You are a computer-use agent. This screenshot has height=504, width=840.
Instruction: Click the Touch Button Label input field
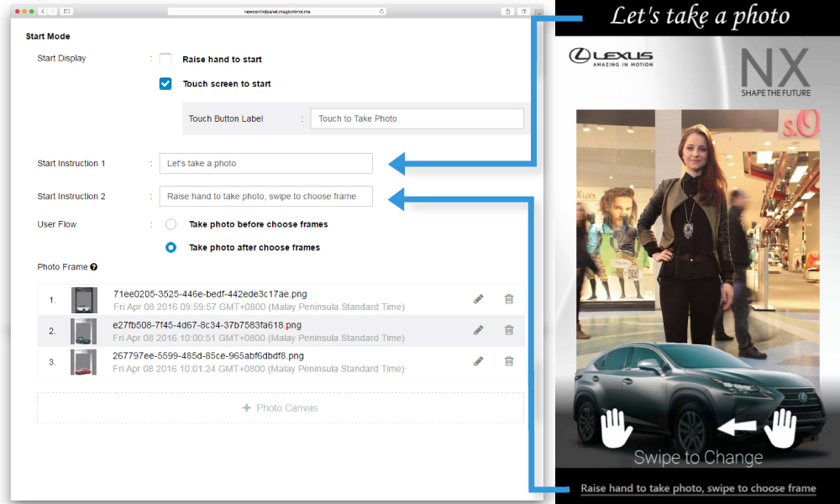(417, 118)
